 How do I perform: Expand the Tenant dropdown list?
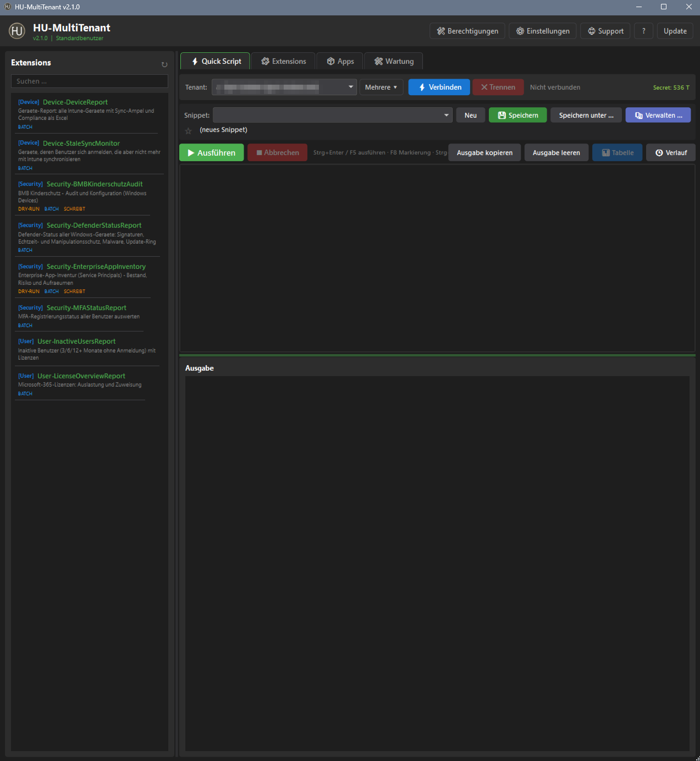351,87
